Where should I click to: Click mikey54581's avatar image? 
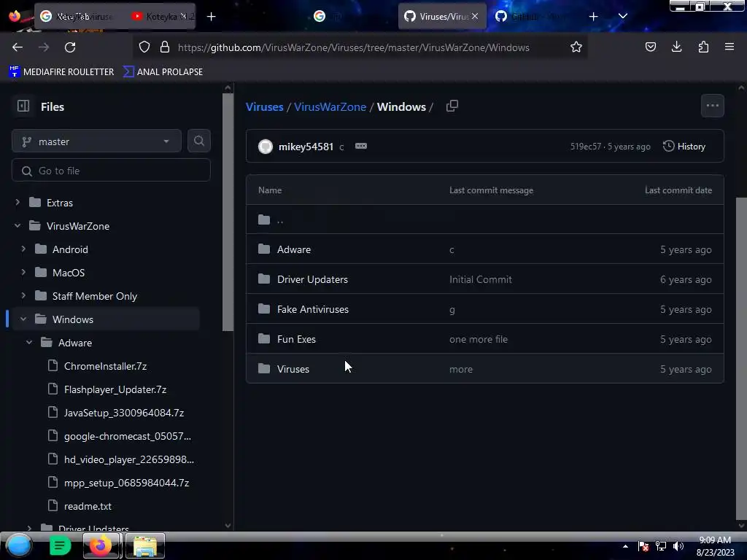point(266,146)
